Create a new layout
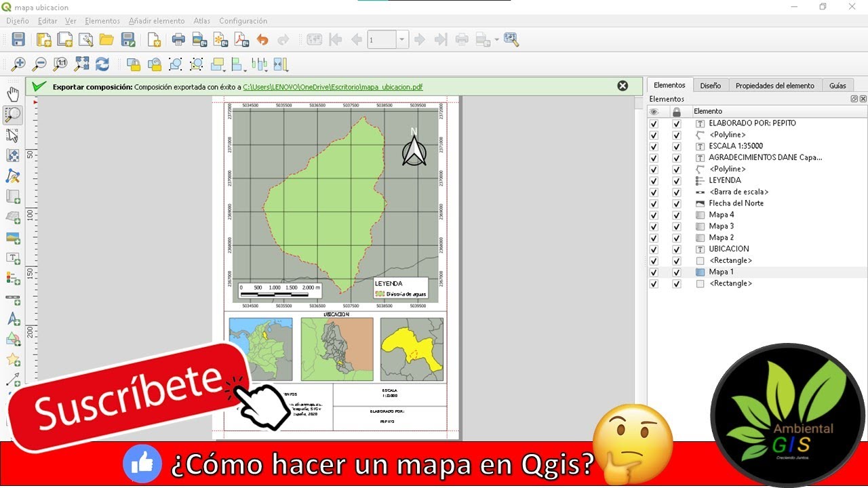The width and height of the screenshot is (868, 488). (x=44, y=39)
